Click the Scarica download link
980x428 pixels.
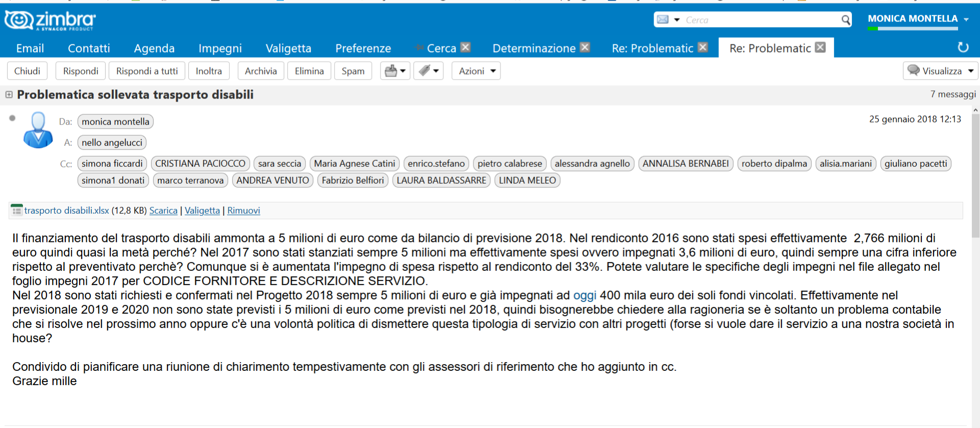(163, 210)
